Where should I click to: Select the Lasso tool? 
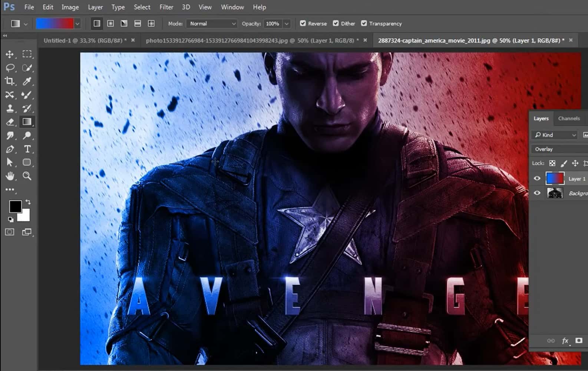click(10, 68)
